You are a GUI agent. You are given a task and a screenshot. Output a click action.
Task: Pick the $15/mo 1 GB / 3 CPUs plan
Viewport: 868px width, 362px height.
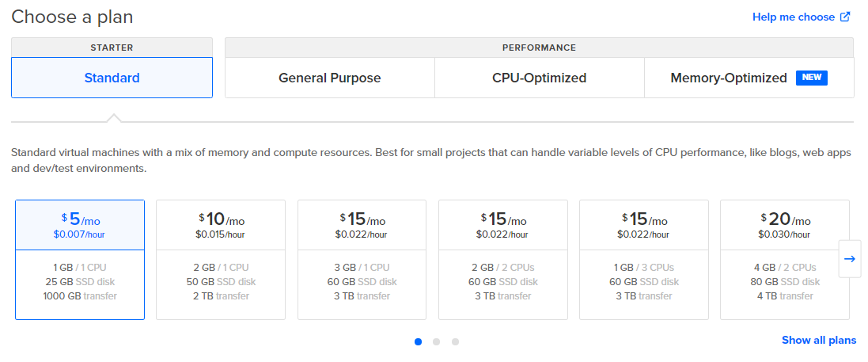(644, 259)
